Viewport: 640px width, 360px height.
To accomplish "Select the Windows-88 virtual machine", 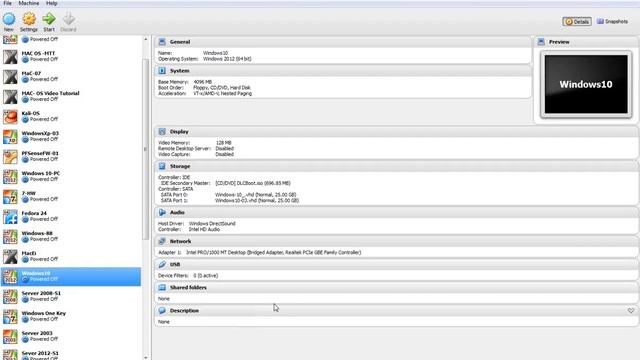I will [x=71, y=236].
